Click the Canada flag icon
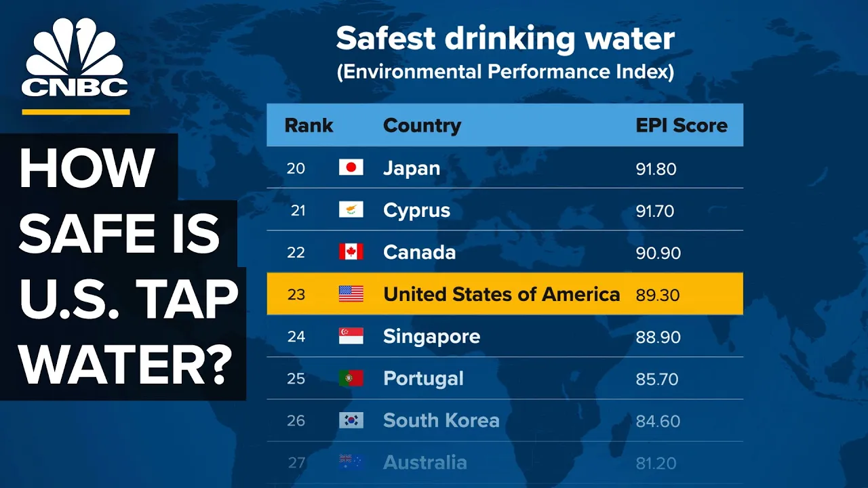 (x=351, y=252)
